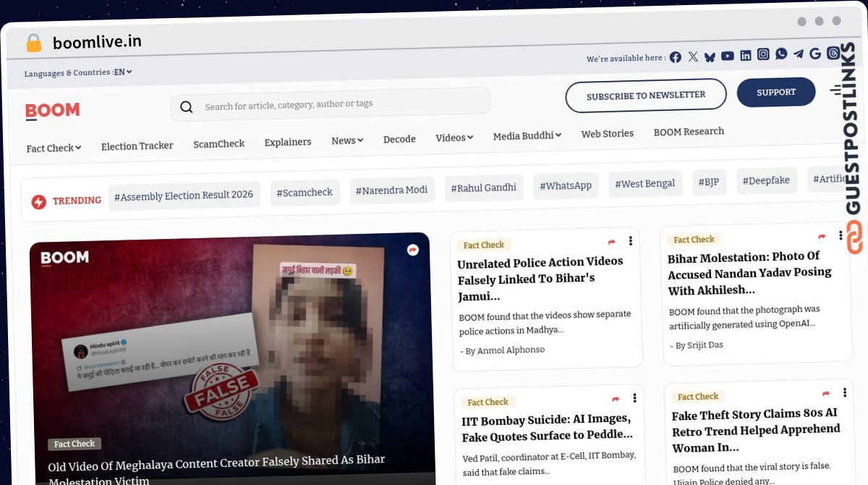Open the Instagram profile icon
Screen dimensions: 868x485
point(763,54)
